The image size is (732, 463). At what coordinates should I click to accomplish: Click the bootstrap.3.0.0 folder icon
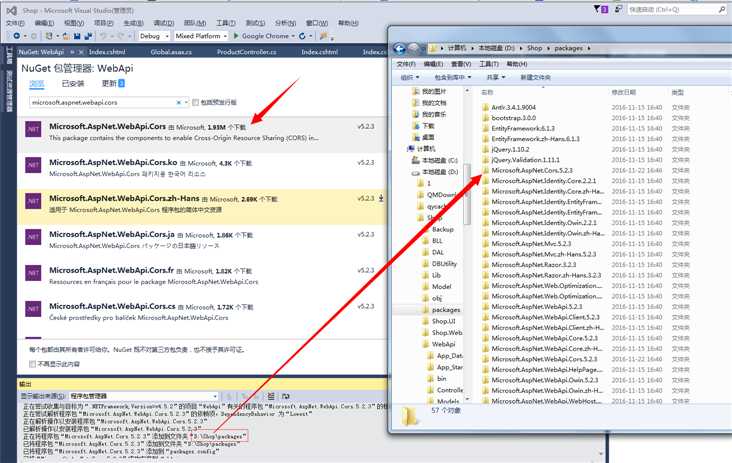[486, 118]
